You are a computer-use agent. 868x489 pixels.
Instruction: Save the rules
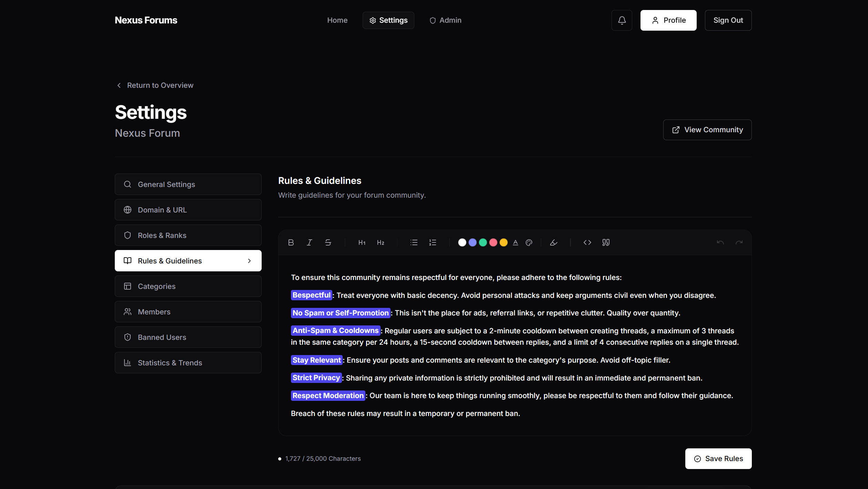coord(718,459)
